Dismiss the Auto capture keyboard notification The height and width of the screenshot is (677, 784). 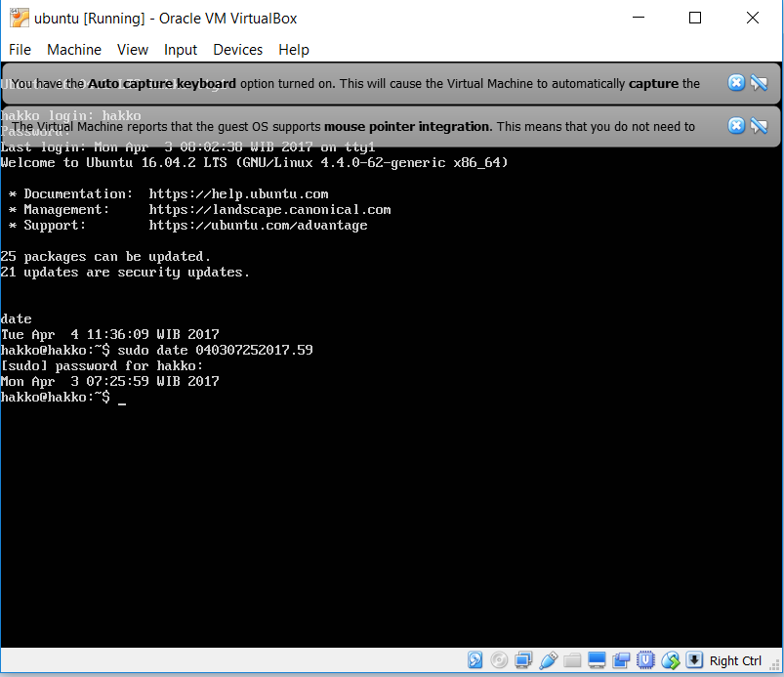(x=736, y=83)
